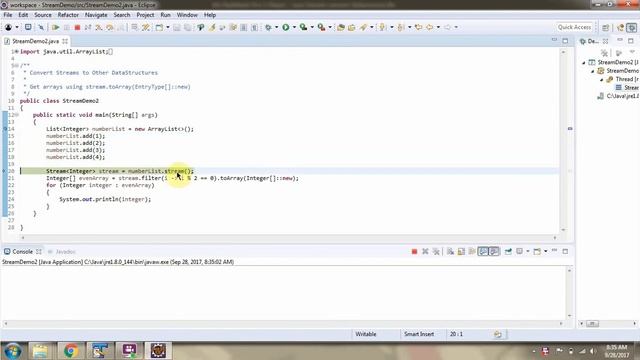Click the red Terminate button in the Console toolbar
Viewport: 640px width, 360px height.
pos(414,251)
